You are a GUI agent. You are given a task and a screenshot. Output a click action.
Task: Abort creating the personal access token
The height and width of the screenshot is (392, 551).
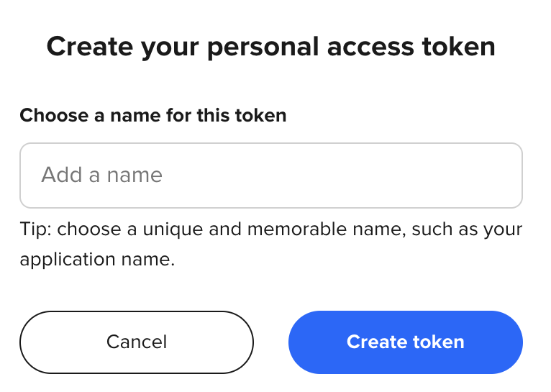tap(137, 342)
